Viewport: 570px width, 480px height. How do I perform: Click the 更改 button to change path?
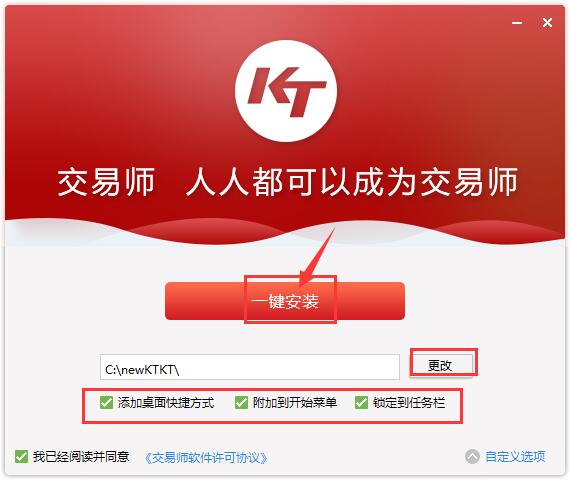point(441,364)
